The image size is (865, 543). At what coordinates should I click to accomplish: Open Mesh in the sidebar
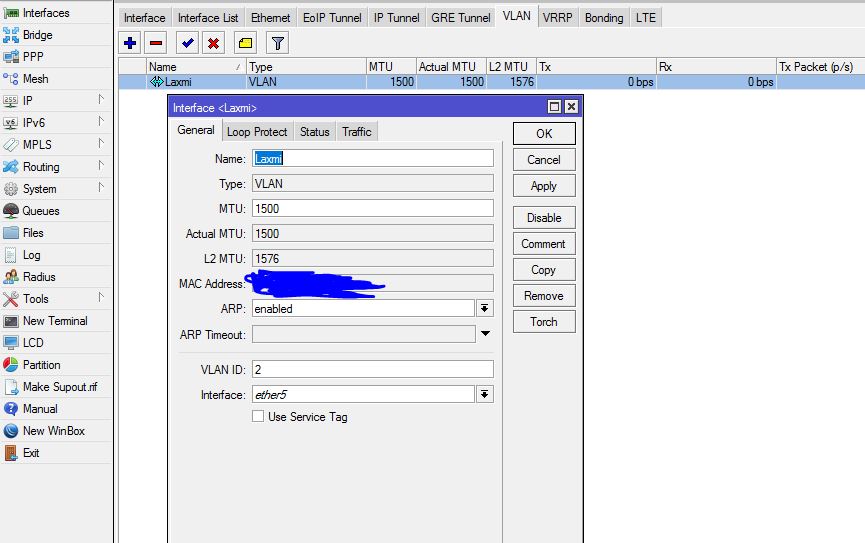55,79
